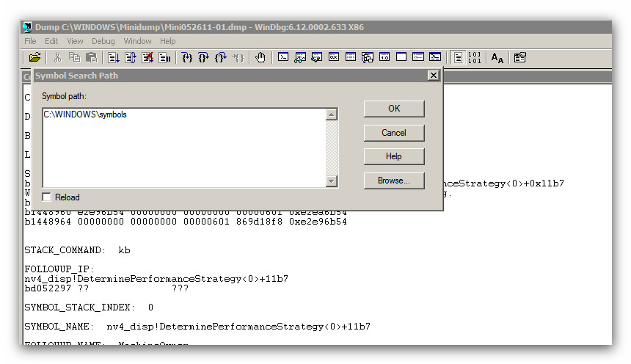Click the Step Over braces icon
631x364 pixels.
click(204, 57)
